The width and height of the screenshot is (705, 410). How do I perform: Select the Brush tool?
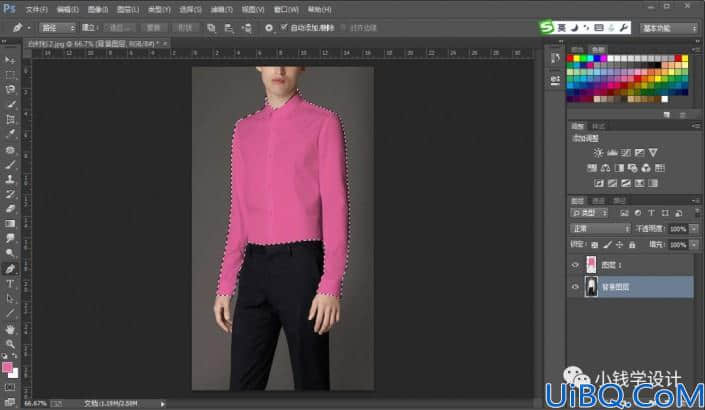coord(10,165)
